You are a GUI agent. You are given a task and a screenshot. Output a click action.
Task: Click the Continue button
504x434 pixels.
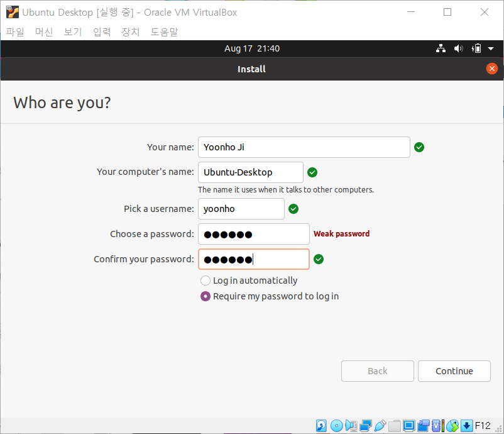454,371
